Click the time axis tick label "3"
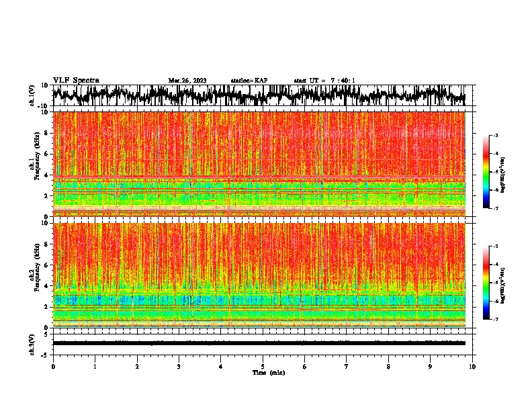Image resolution: width=532 pixels, height=411 pixels. pos(179,367)
